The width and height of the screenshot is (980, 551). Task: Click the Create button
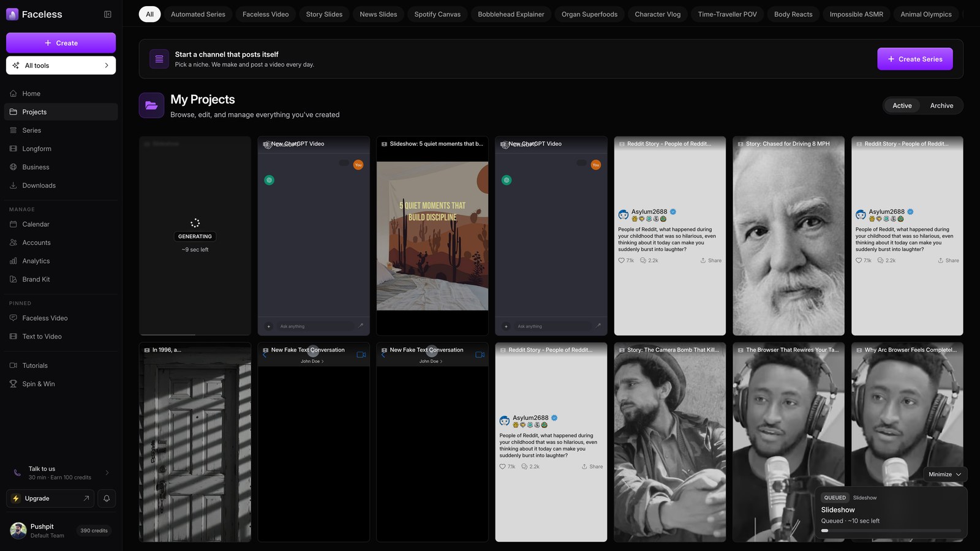click(x=61, y=43)
